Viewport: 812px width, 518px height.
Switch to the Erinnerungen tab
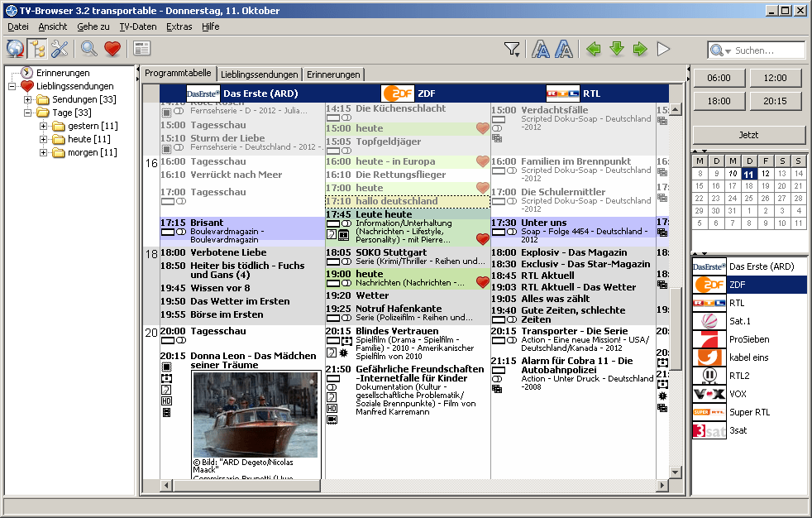click(x=333, y=74)
